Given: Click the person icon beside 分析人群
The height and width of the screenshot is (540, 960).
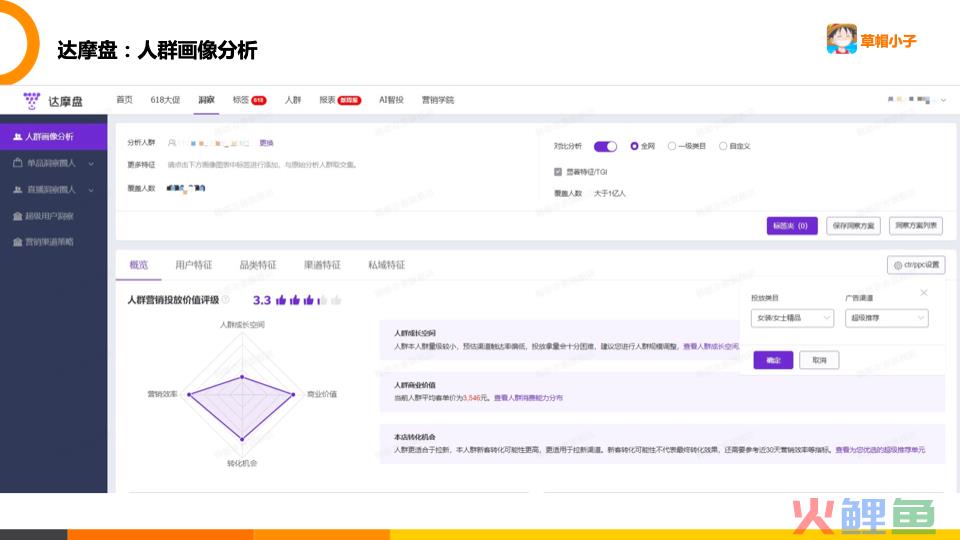Looking at the screenshot, I should (x=172, y=143).
